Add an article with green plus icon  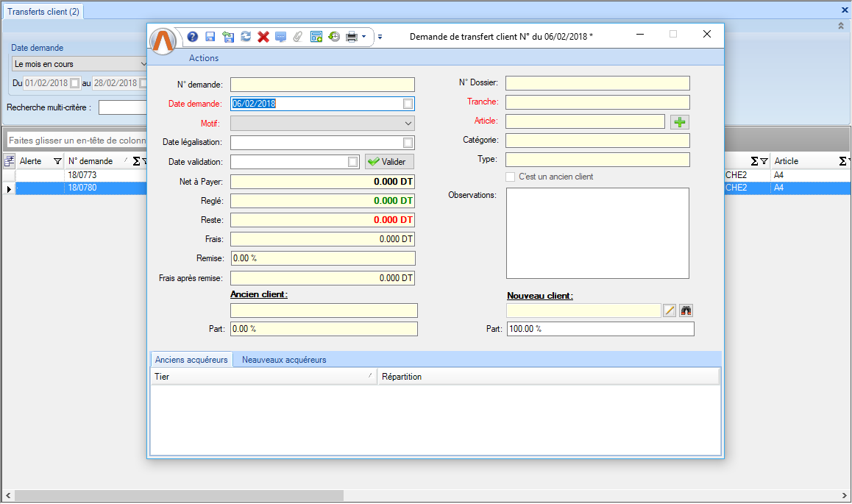(679, 122)
